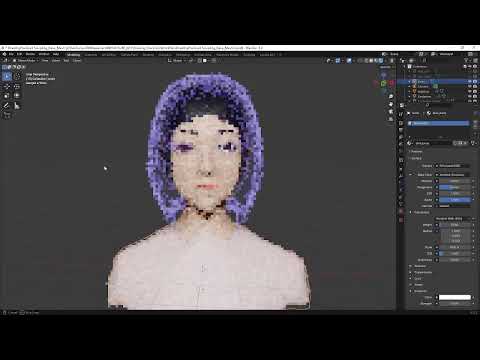Open the Texture properties tab icon
The width and height of the screenshot is (480, 360).
point(401,220)
